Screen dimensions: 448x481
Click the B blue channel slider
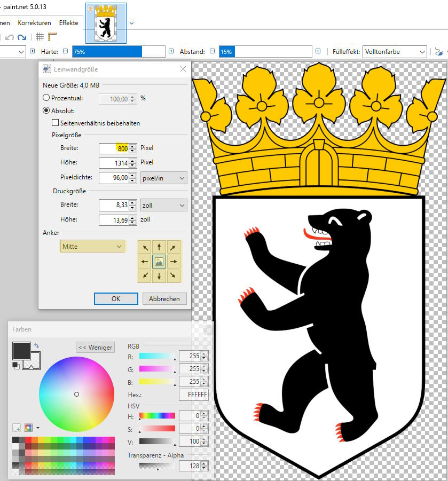point(157,382)
